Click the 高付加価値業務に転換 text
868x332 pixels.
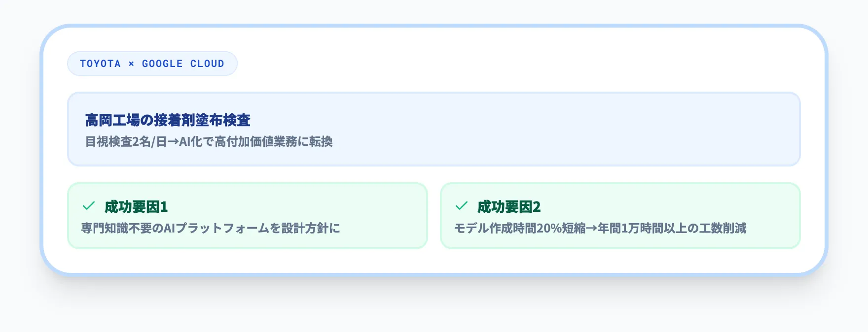pos(274,142)
